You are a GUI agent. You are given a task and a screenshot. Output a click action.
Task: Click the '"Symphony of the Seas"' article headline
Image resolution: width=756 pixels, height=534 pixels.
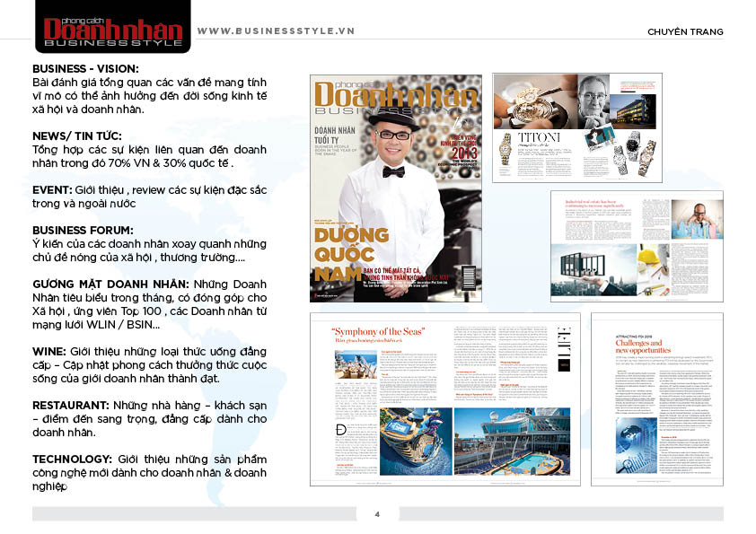(379, 331)
